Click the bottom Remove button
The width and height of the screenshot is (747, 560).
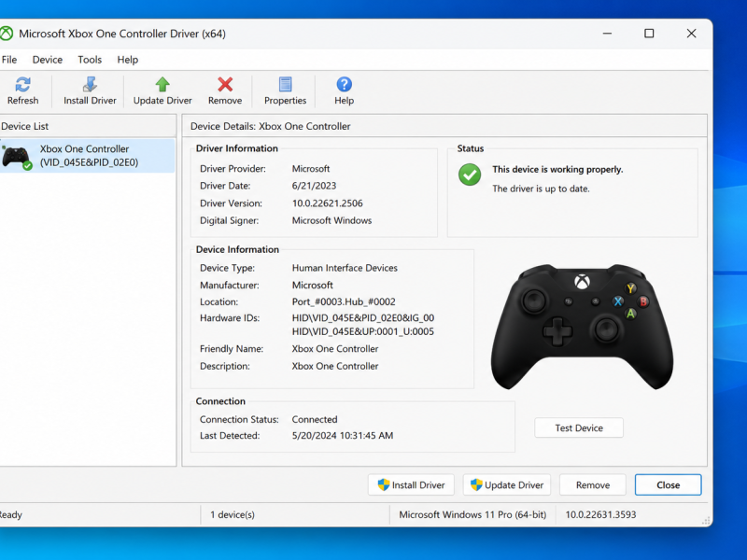593,484
